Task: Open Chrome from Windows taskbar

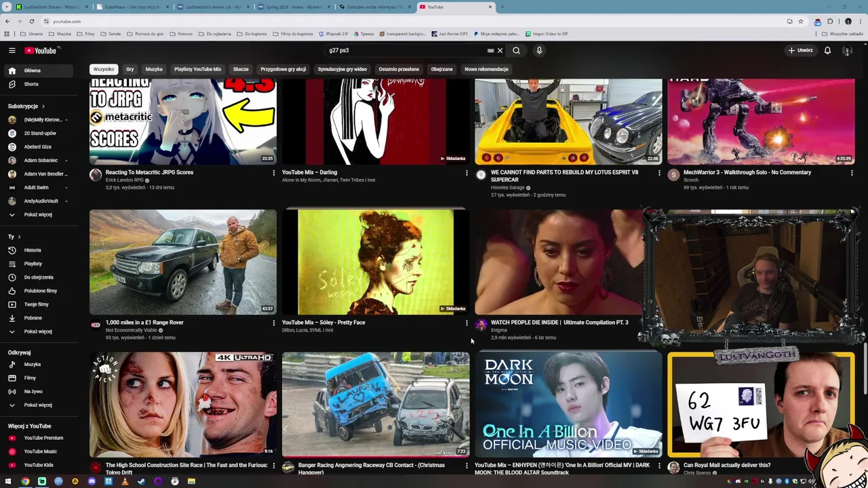Action: (25, 481)
